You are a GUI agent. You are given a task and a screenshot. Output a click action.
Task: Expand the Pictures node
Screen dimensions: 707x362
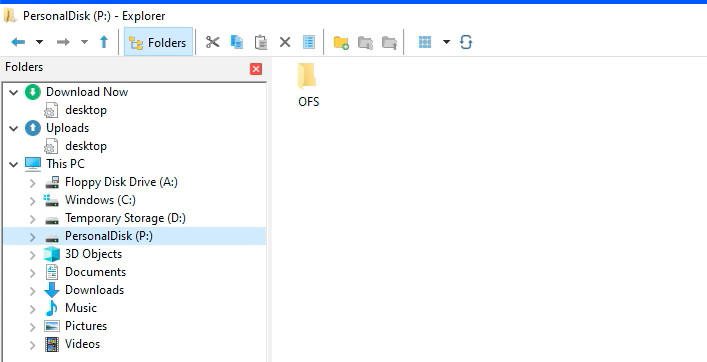(32, 327)
